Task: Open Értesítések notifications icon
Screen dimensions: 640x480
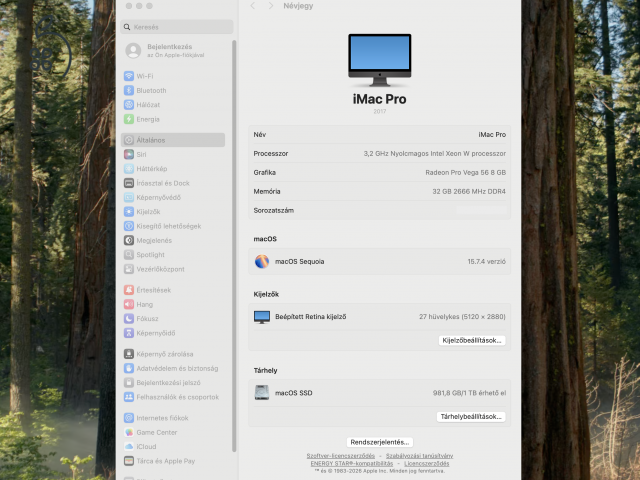Action: point(129,290)
